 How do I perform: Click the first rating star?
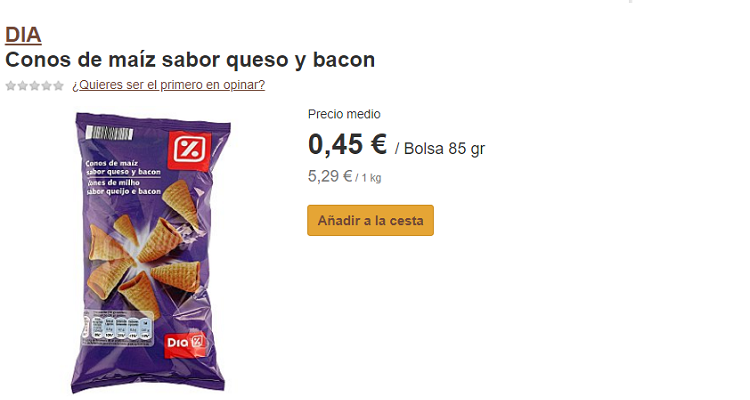click(11, 86)
